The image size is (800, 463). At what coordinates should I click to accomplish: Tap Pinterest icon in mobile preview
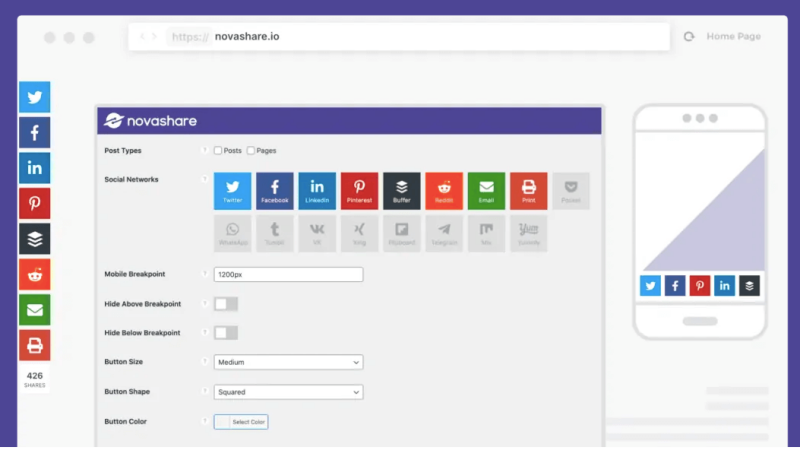pos(700,286)
